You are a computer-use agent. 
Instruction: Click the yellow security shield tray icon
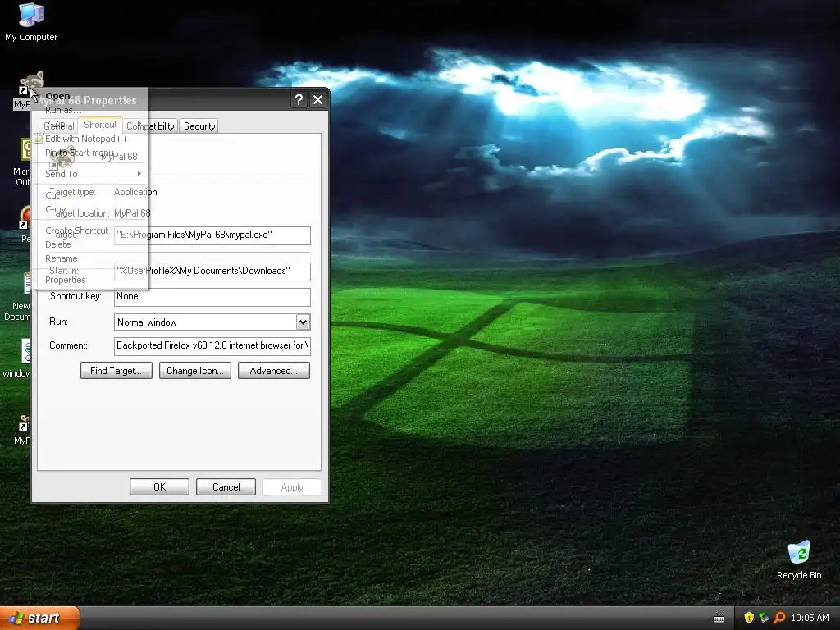(x=748, y=618)
